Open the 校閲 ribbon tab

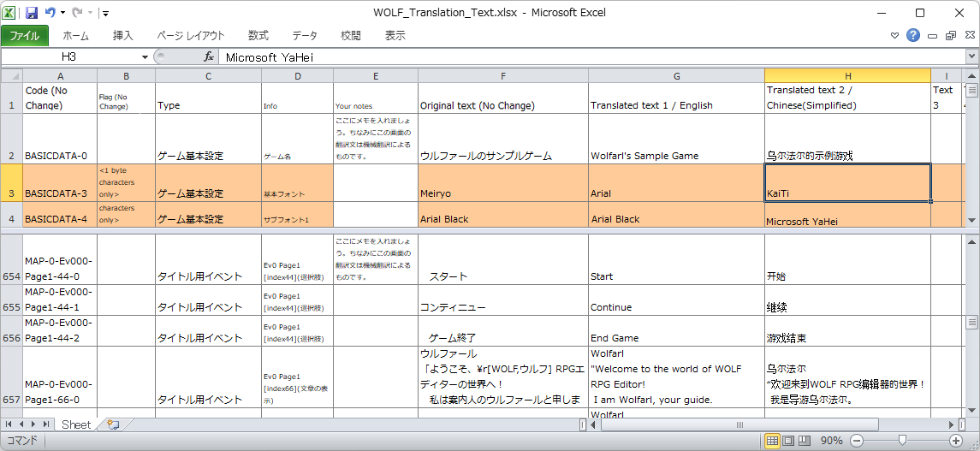point(351,36)
